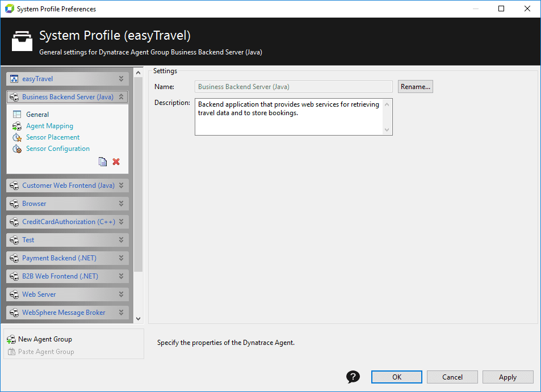
Task: Click the General settings icon
Action: point(17,115)
